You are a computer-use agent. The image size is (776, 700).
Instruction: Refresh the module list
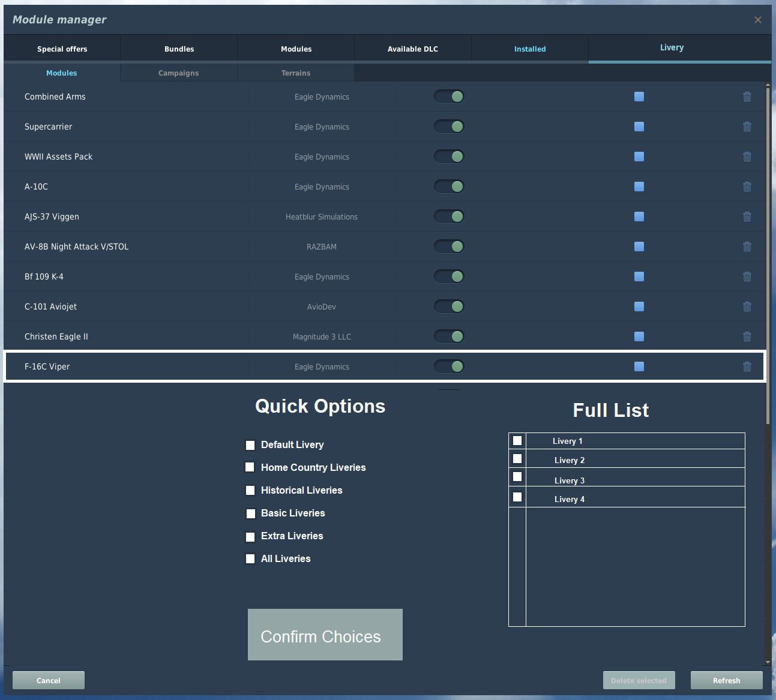727,680
